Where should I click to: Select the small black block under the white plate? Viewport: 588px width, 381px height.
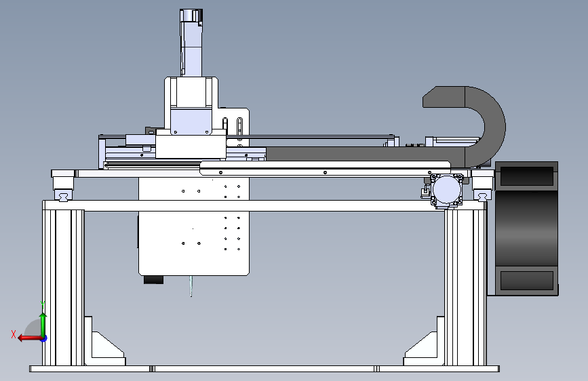(153, 279)
